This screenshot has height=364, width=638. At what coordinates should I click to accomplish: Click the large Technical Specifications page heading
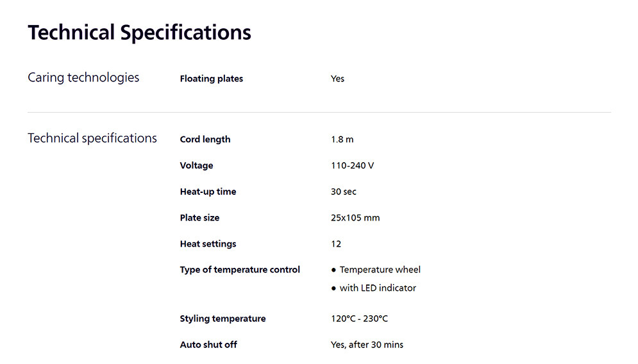click(139, 32)
